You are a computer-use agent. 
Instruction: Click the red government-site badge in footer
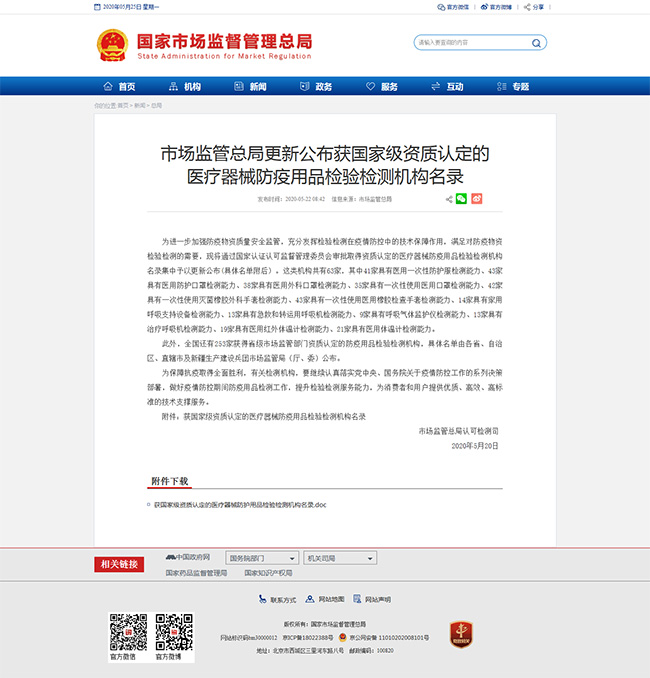461,633
